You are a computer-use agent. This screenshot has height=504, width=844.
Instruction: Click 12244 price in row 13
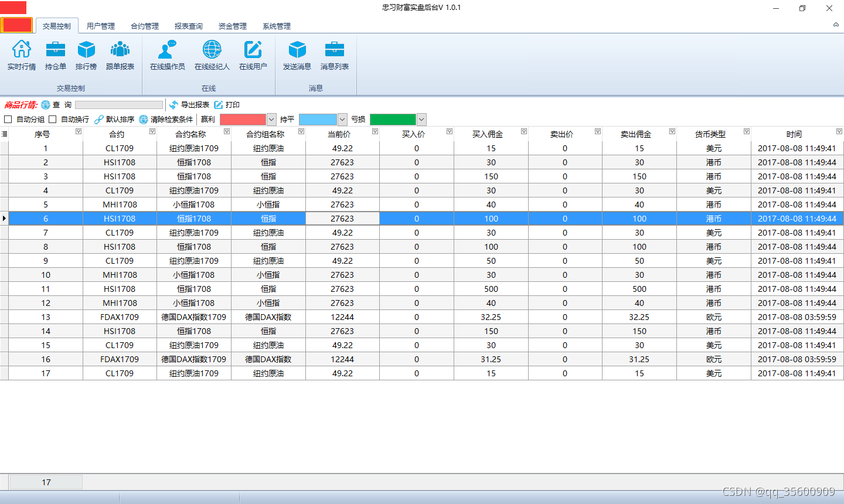342,317
